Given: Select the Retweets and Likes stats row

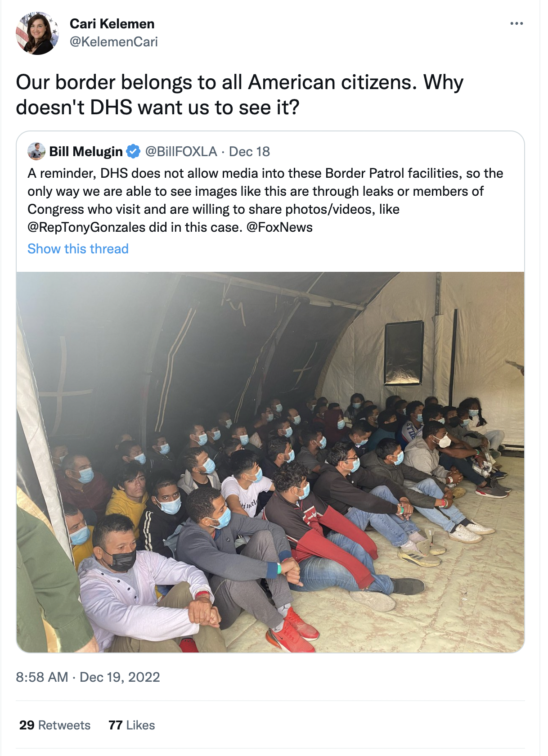Looking at the screenshot, I should 270,725.
